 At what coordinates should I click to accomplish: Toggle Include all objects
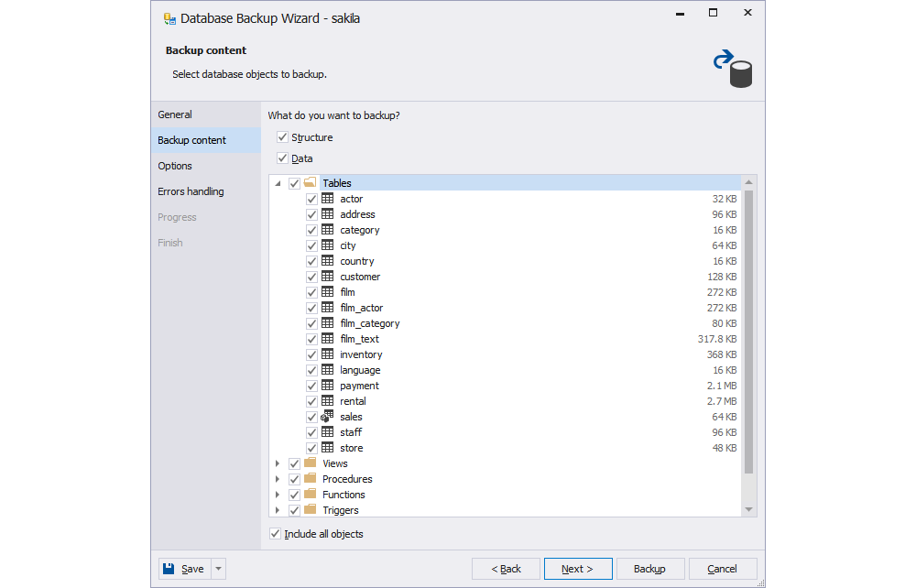coord(275,533)
